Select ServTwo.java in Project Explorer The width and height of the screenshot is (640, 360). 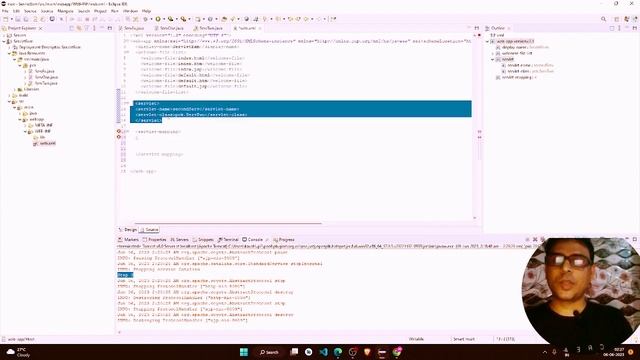(x=43, y=83)
